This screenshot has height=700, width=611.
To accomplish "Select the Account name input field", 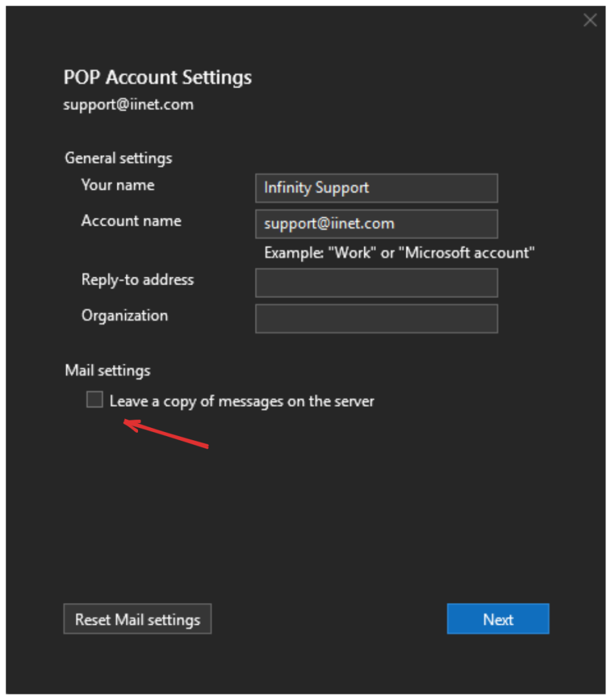I will pyautogui.click(x=376, y=224).
